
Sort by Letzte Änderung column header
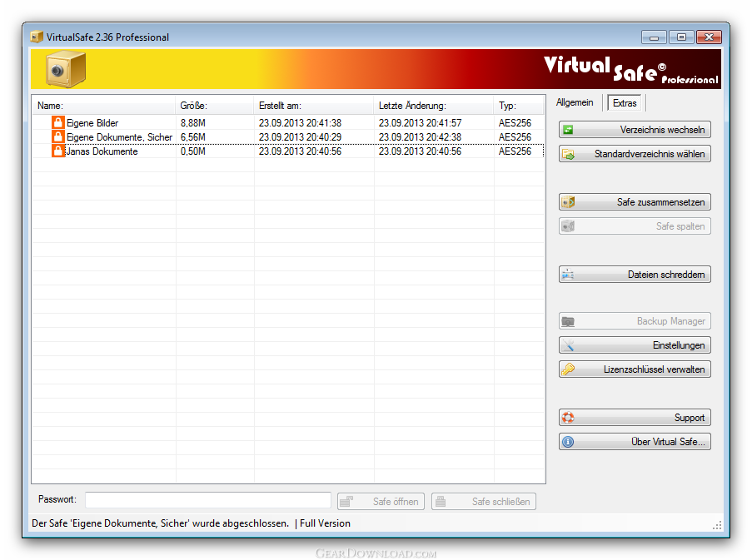(x=433, y=106)
